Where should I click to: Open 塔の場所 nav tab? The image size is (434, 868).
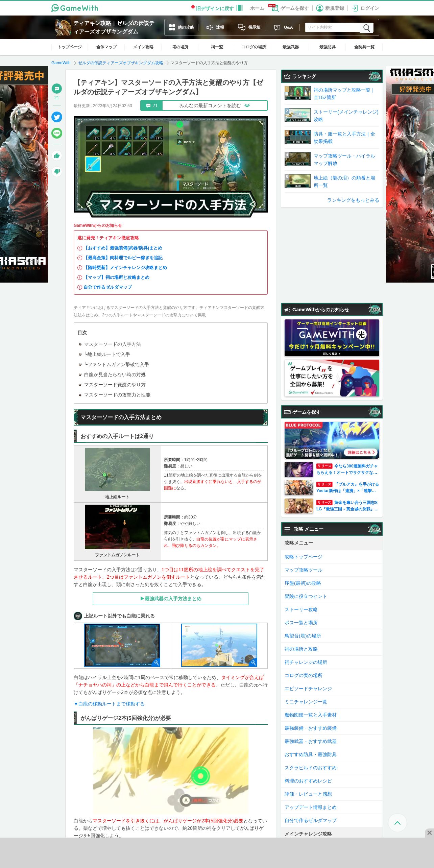180,47
